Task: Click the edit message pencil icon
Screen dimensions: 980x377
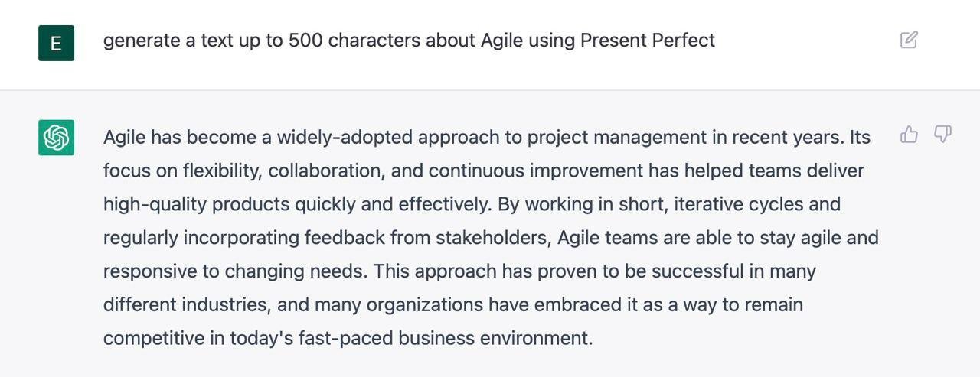Action: tap(909, 41)
